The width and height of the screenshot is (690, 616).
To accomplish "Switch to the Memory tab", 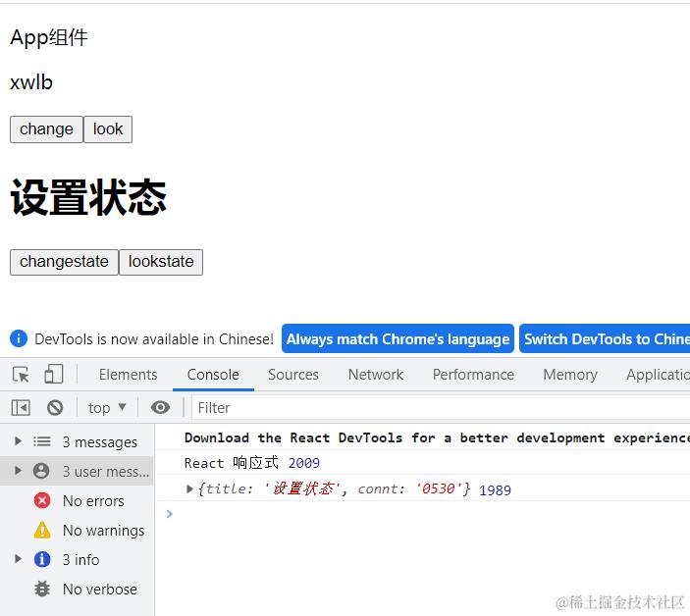I will (x=570, y=375).
